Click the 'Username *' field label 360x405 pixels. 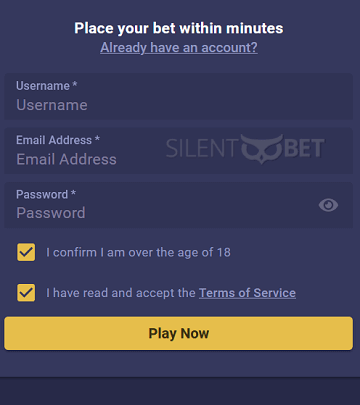(47, 86)
